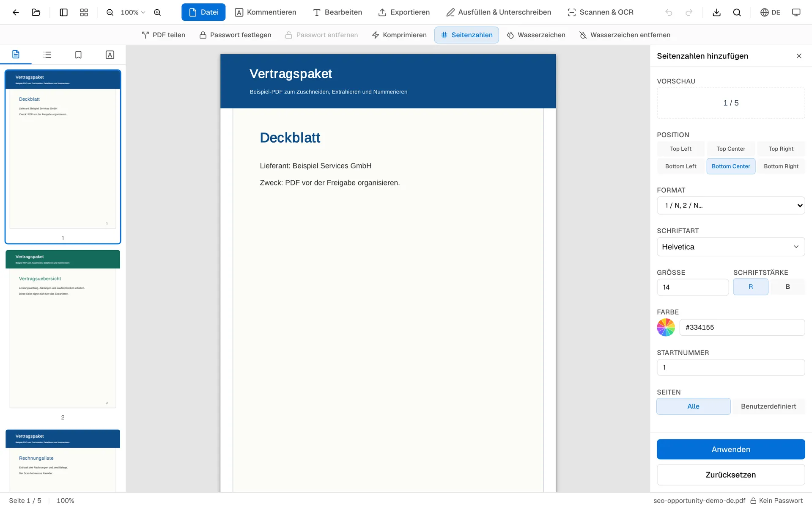Viewport: 812px width, 508px height.
Task: Select bold font weight B
Action: pyautogui.click(x=787, y=287)
